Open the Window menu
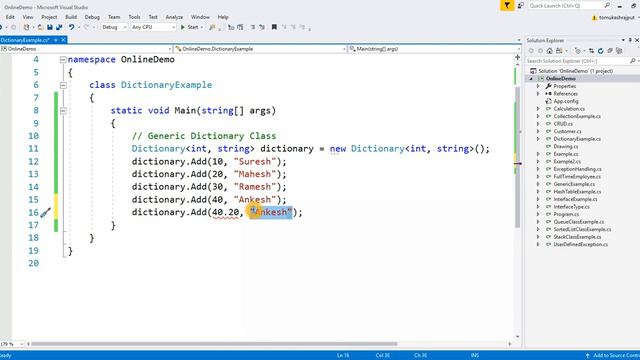 click(200, 17)
